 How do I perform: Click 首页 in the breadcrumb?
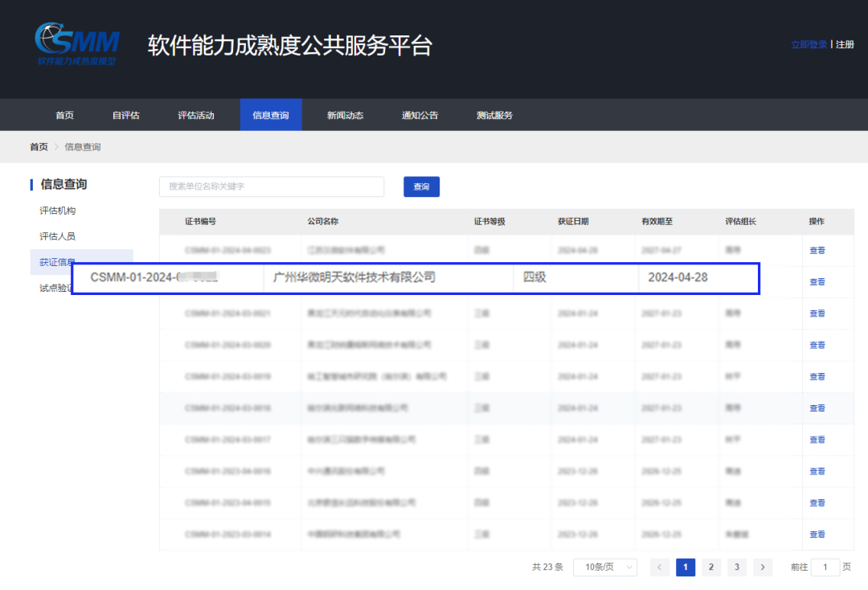(39, 146)
